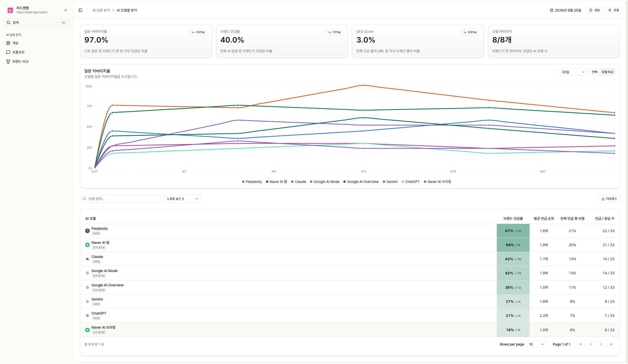
Task: Click Perplexity's 67% 브랜드 언급률 cell
Action: 513,231
